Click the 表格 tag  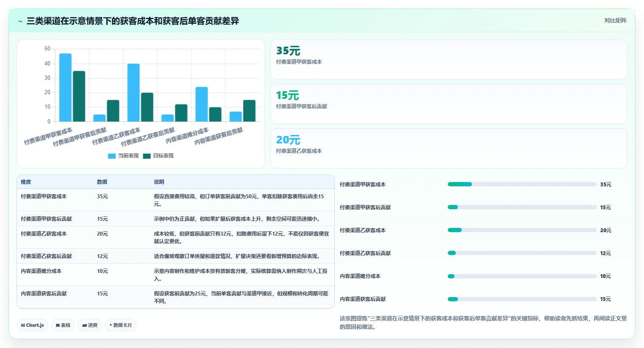click(x=63, y=325)
